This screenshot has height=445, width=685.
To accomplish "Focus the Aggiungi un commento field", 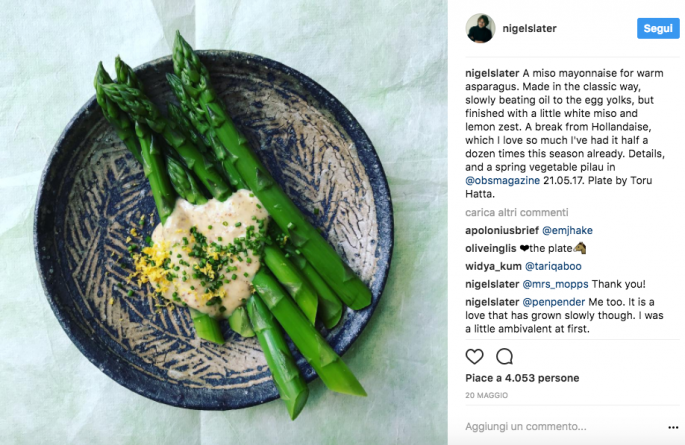I will coord(564,427).
